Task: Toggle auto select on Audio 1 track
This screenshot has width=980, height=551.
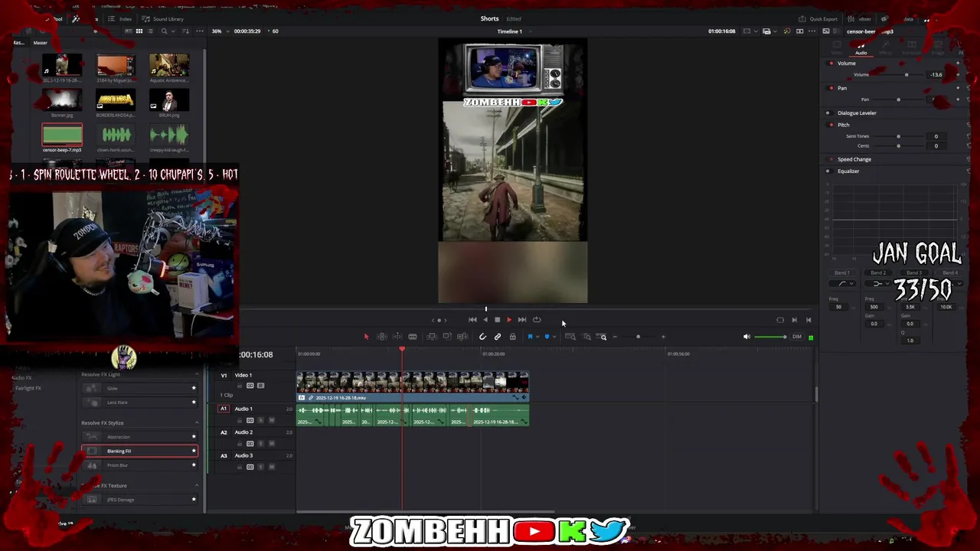Action: pyautogui.click(x=250, y=420)
